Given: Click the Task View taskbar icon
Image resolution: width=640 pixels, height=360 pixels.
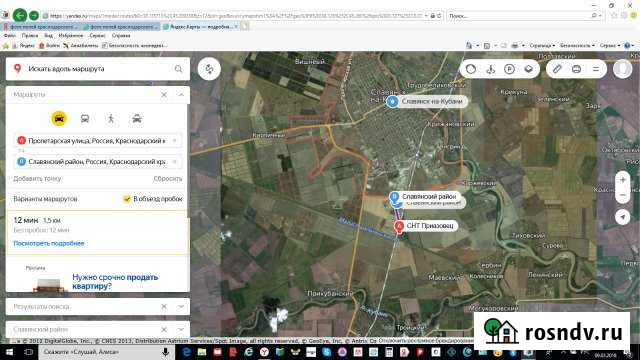Looking at the screenshot, I should 28,352.
